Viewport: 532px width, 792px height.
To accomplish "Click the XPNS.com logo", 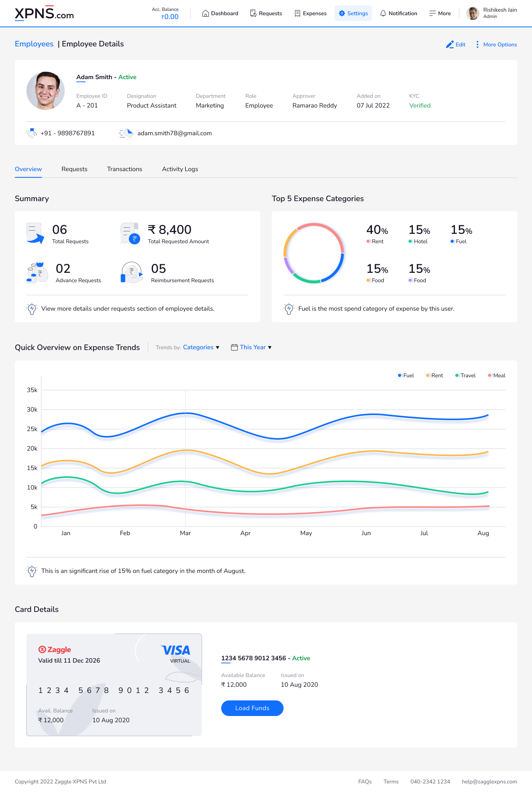I will point(44,14).
